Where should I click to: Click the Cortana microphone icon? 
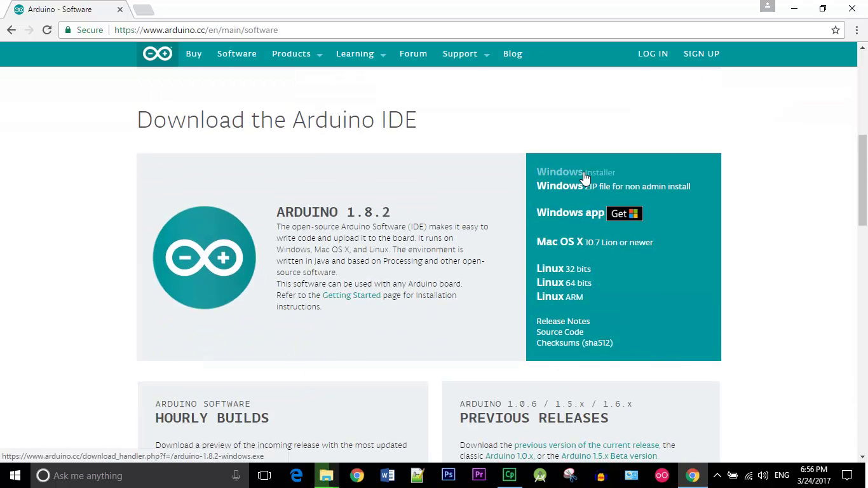236,475
